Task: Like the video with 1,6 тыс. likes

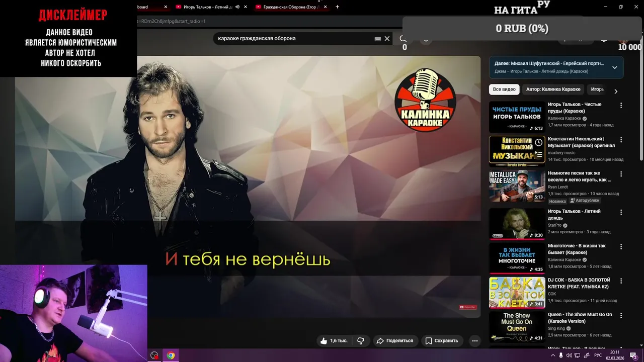Action: coord(334,340)
